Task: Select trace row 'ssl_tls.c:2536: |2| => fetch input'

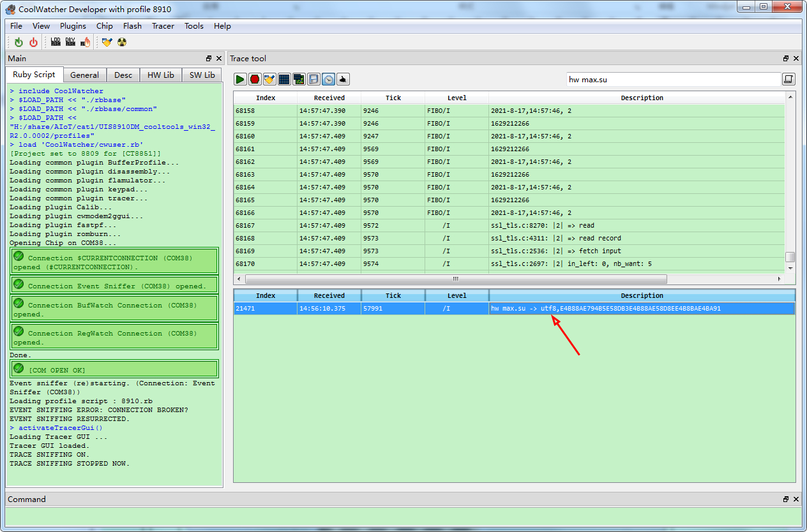Action: click(509, 251)
